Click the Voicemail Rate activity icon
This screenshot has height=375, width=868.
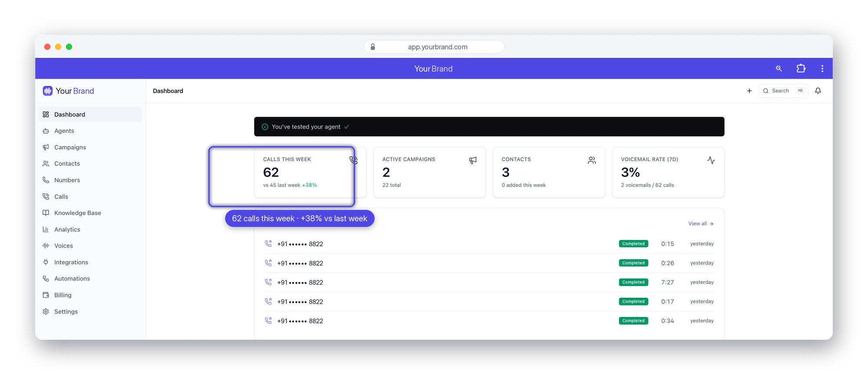pos(711,160)
